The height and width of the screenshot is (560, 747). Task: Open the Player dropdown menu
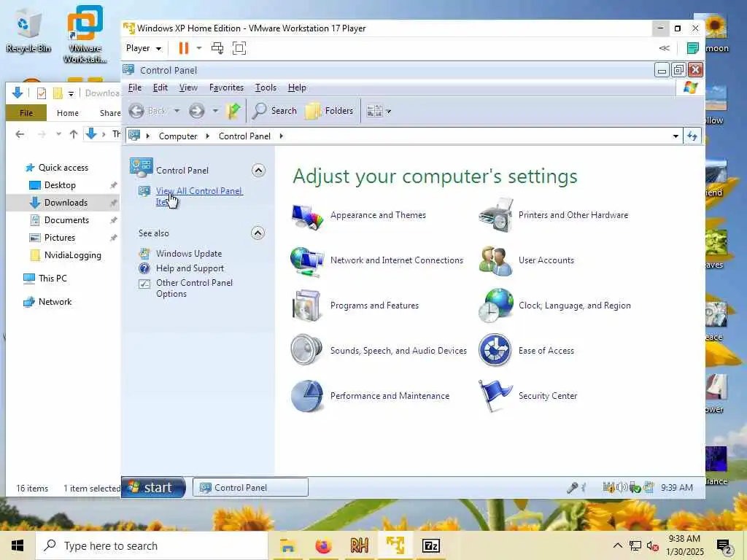click(x=144, y=48)
